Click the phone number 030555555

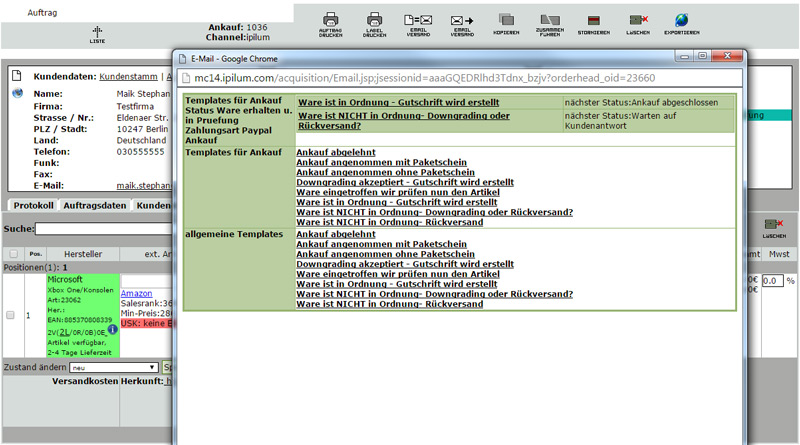140,152
